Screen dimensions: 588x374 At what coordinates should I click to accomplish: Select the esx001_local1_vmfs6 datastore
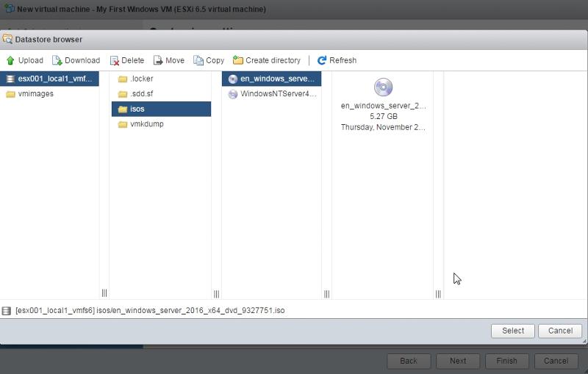49,79
